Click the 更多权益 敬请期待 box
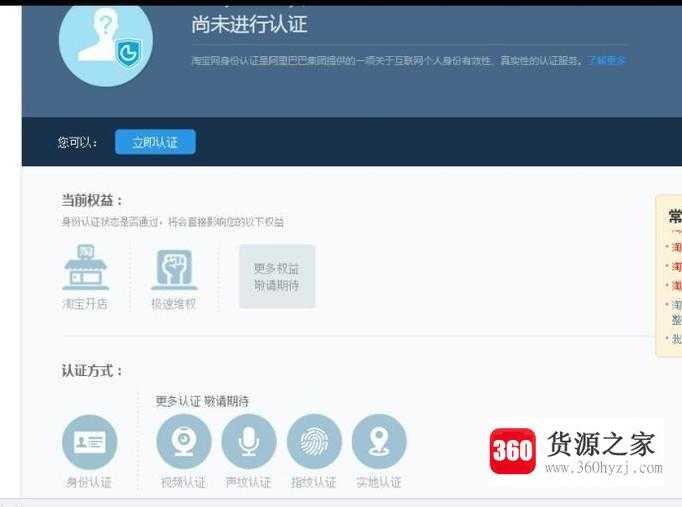 pyautogui.click(x=277, y=277)
